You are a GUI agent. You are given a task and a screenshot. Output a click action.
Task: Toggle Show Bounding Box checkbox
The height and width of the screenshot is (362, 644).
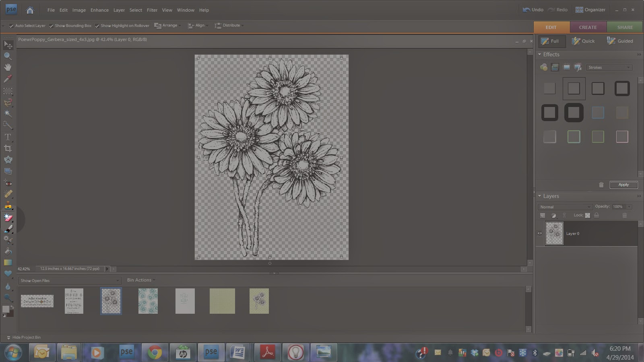click(x=51, y=26)
